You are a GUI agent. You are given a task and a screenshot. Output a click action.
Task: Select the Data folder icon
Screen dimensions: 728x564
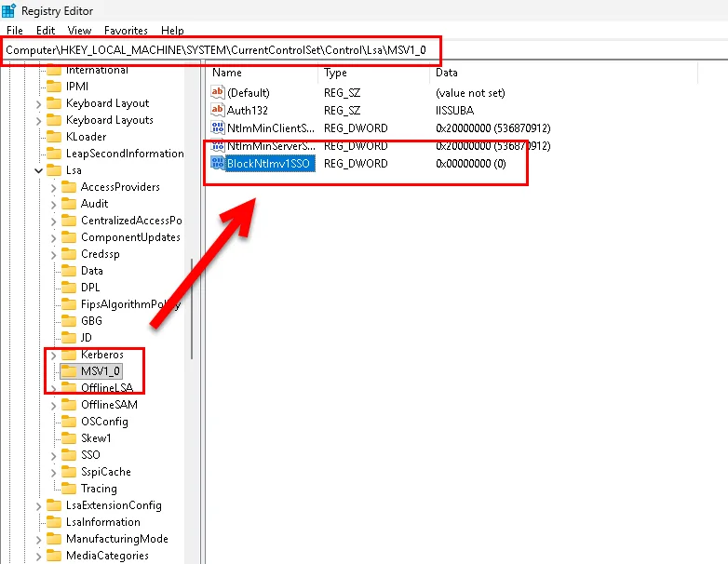[69, 271]
